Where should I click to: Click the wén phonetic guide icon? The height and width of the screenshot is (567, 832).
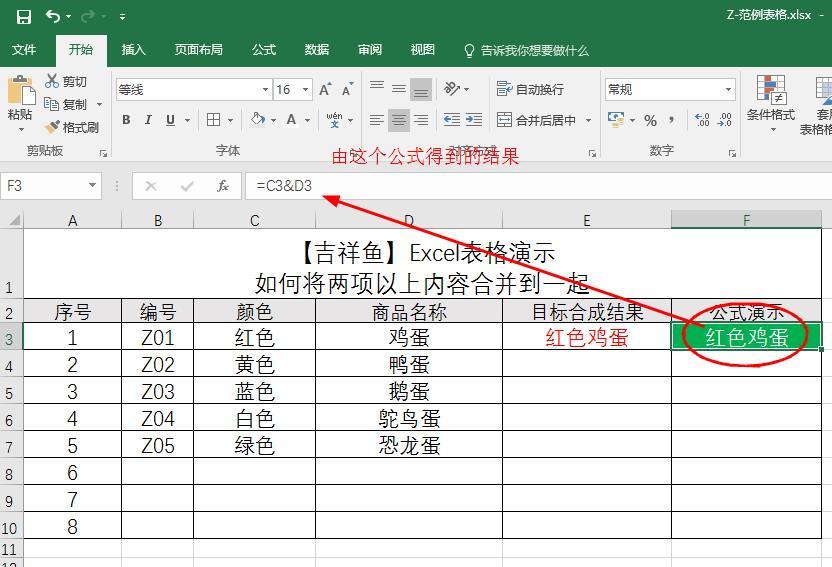(334, 120)
